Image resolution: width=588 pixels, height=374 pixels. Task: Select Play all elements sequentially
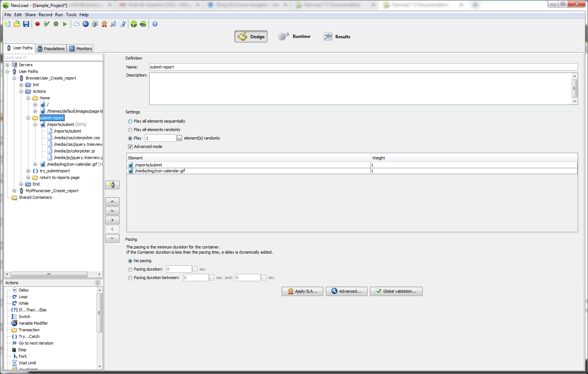[x=130, y=121]
